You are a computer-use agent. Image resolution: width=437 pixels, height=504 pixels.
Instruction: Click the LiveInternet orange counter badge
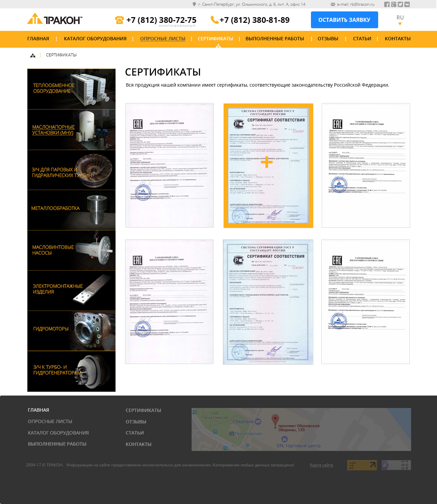(362, 465)
